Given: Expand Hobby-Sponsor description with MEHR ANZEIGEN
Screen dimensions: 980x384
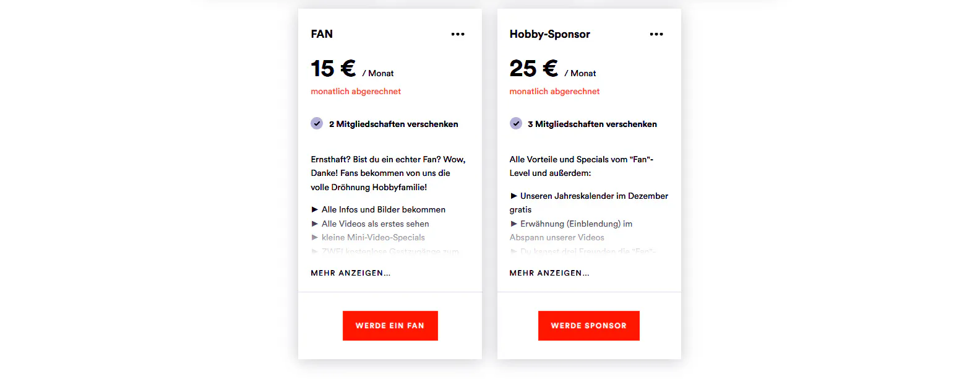Looking at the screenshot, I should pos(549,273).
